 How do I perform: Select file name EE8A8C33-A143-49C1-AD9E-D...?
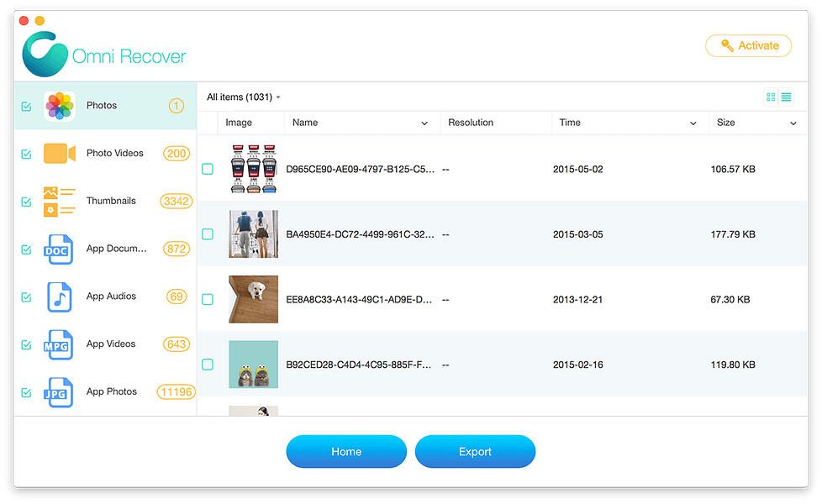(x=359, y=300)
